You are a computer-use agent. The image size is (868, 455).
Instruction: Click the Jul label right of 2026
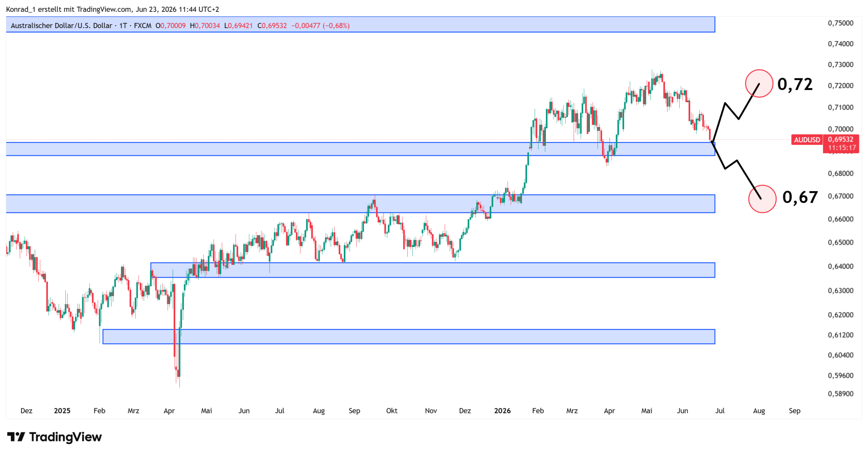tap(719, 411)
